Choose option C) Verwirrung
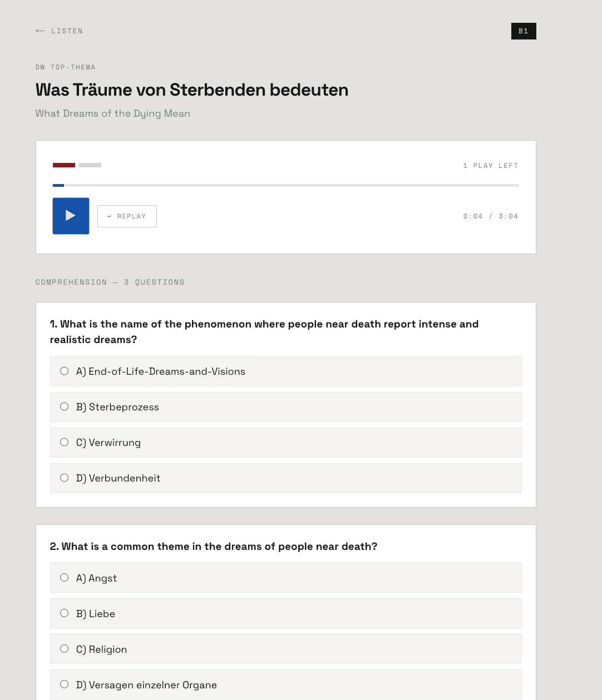Screen dimensions: 602x700 286,443
